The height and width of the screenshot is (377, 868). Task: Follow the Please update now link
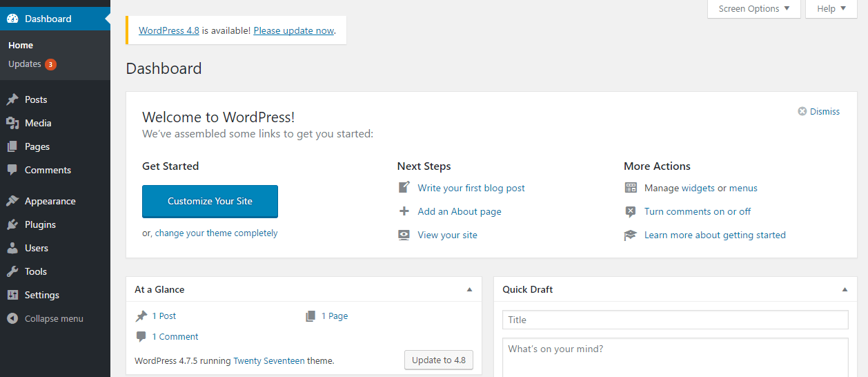294,30
